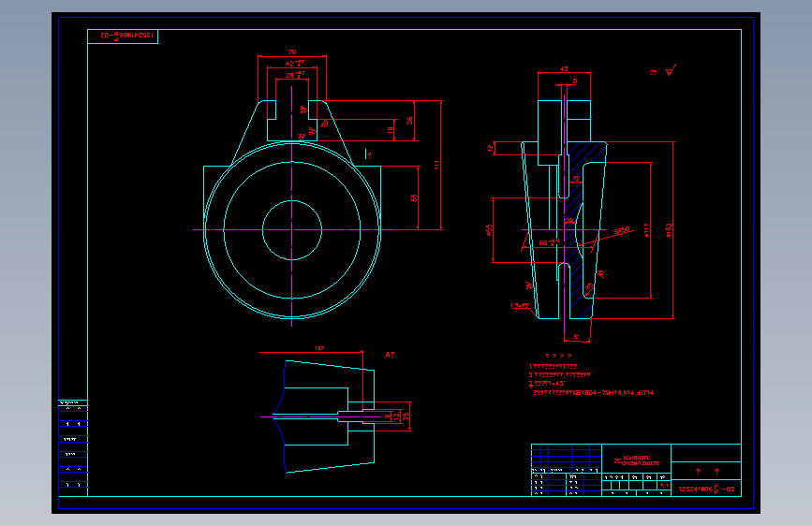Click the 45 width dimension in section view

tap(564, 69)
